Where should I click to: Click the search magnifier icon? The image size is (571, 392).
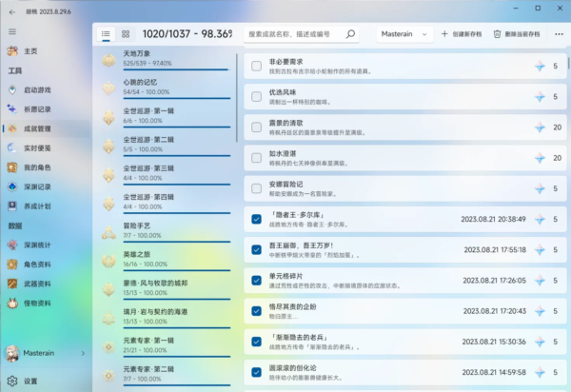point(351,33)
